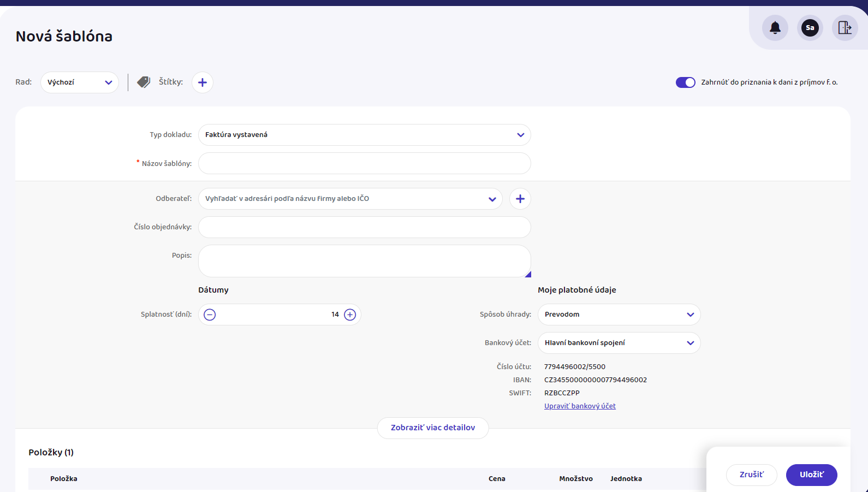The height and width of the screenshot is (492, 868).
Task: Increase due days with plus icon
Action: point(350,315)
